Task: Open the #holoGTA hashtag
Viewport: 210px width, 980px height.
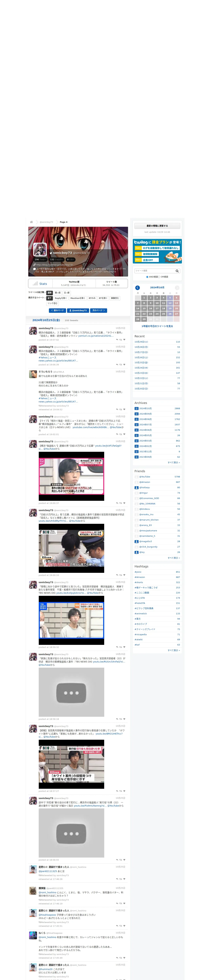Action: point(140,603)
